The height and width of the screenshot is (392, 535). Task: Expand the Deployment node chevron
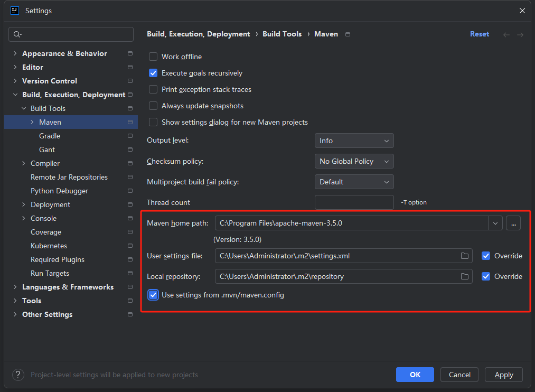coord(24,204)
